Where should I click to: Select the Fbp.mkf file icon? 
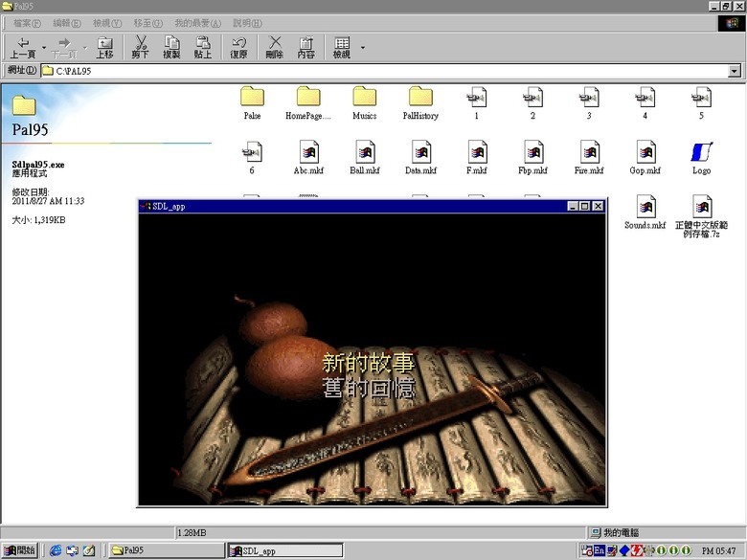click(x=533, y=151)
